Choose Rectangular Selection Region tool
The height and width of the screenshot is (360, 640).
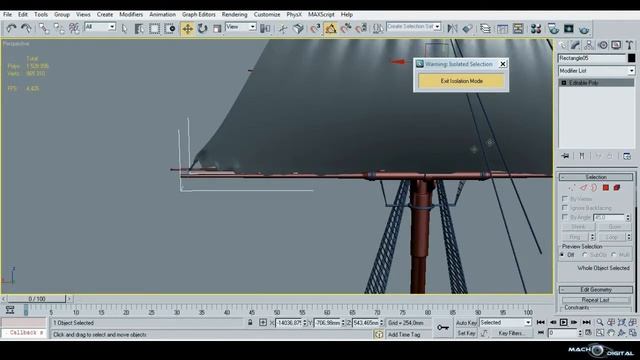(x=154, y=28)
